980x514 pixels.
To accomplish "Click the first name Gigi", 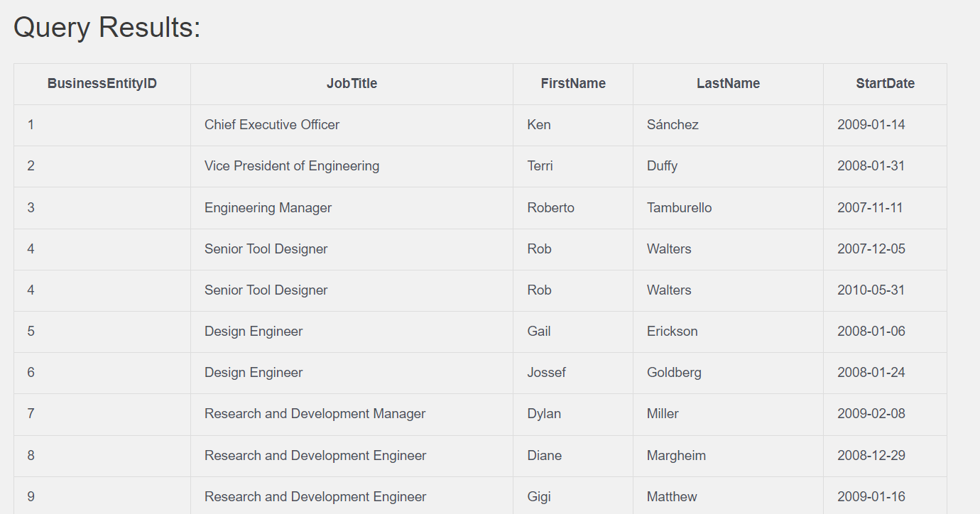I will 539,497.
